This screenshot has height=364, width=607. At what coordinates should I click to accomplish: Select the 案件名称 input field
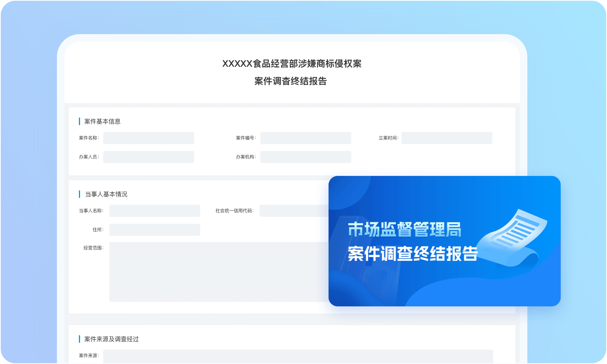(149, 138)
